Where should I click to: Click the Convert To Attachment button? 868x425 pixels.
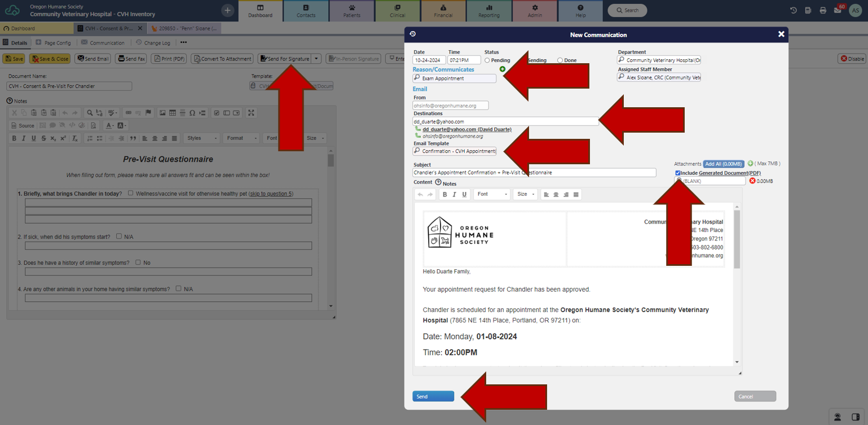[x=222, y=59]
